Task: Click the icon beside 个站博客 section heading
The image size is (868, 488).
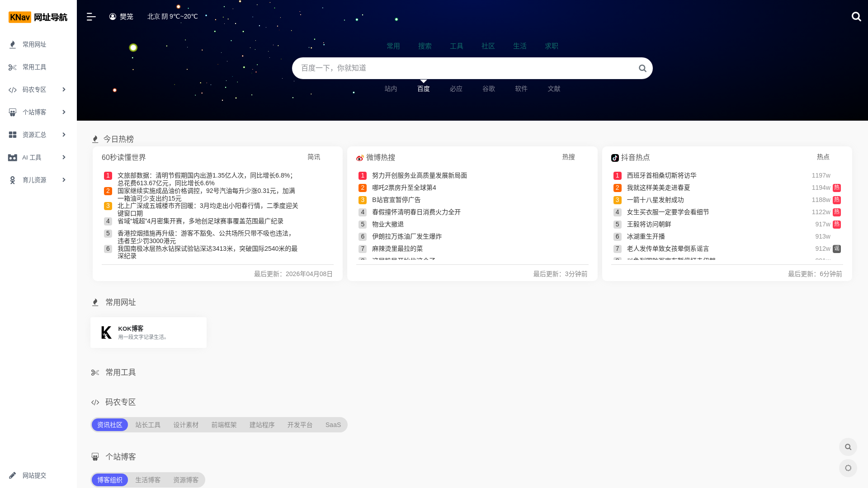Action: (95, 457)
